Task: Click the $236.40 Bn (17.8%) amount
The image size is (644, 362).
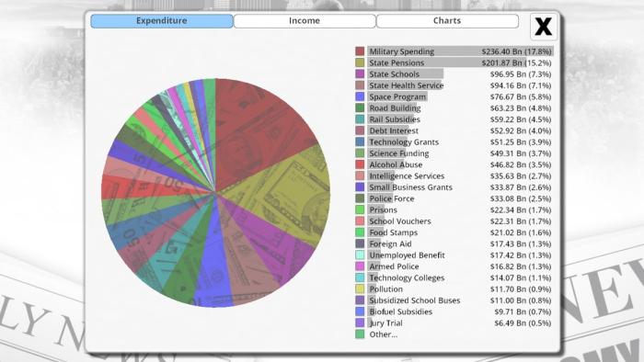Action: tap(517, 51)
